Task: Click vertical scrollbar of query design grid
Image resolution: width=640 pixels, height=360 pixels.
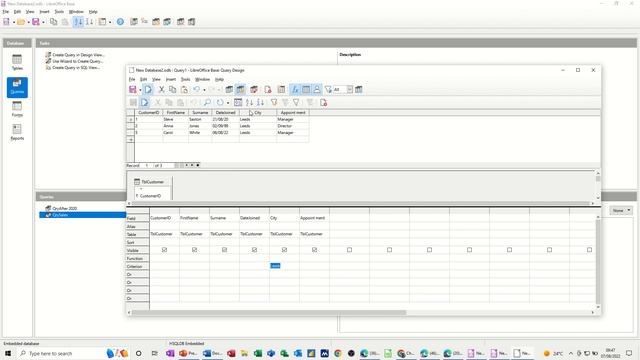Action: [x=598, y=261]
